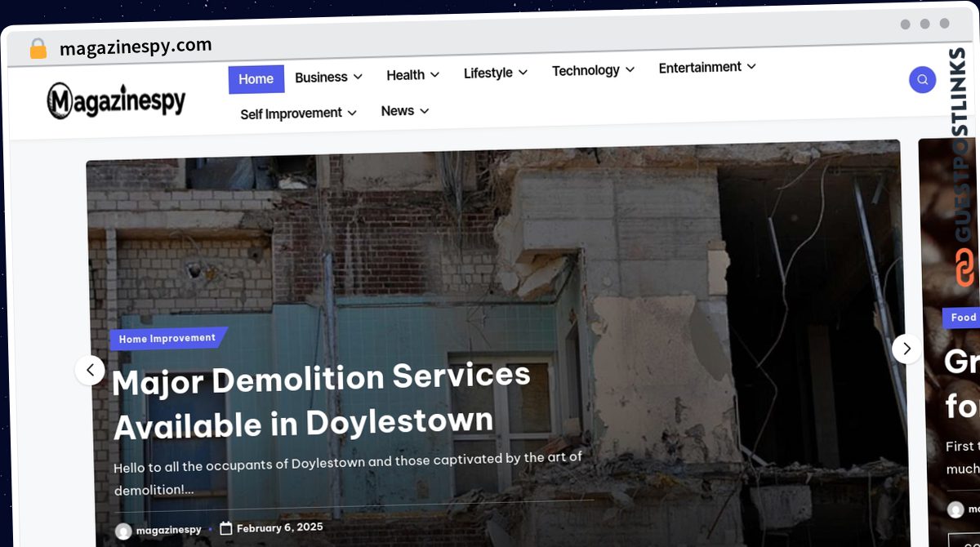Click the Home Improvement category tag
Screen dimensions: 980x547
point(167,338)
